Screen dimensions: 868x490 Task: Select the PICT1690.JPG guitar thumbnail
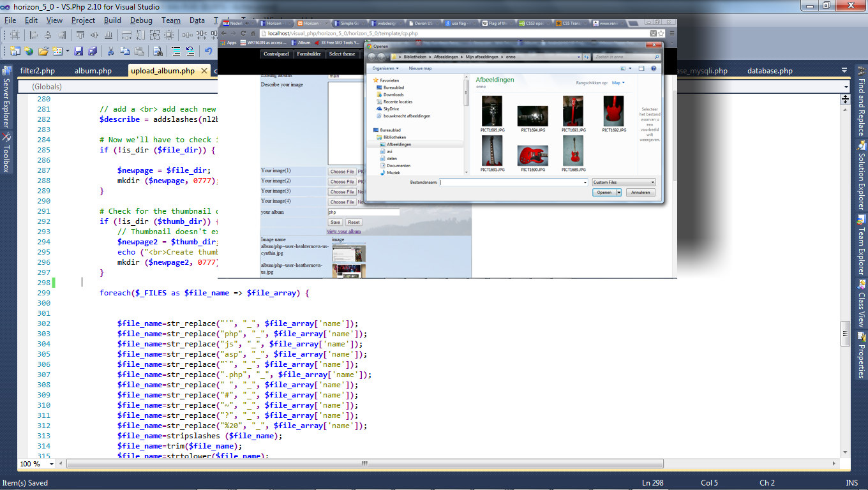[x=533, y=156]
